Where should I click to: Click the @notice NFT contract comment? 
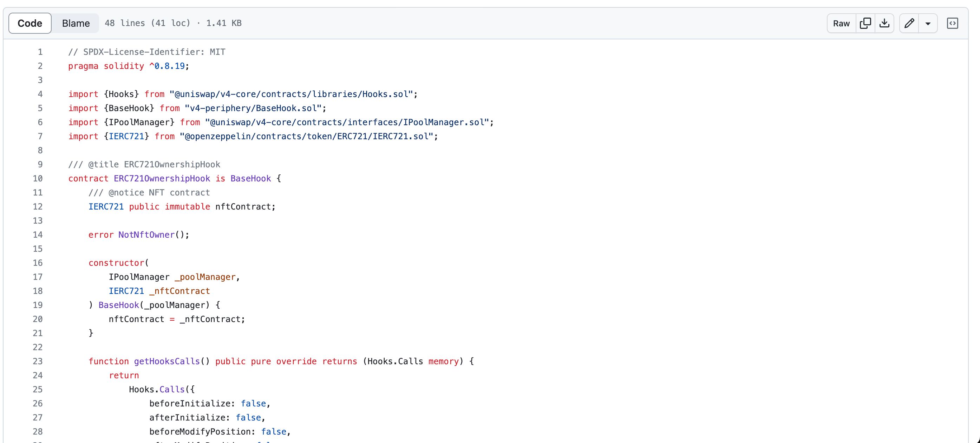[149, 192]
